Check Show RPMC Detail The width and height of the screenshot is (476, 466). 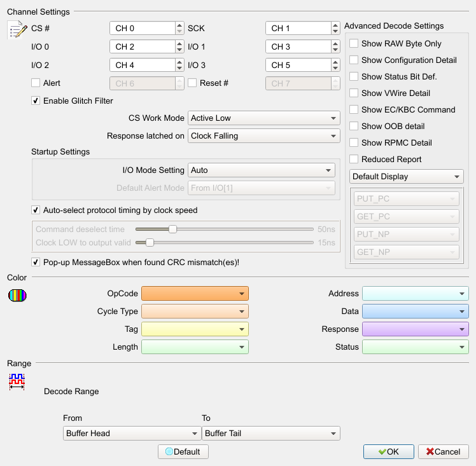pos(354,142)
